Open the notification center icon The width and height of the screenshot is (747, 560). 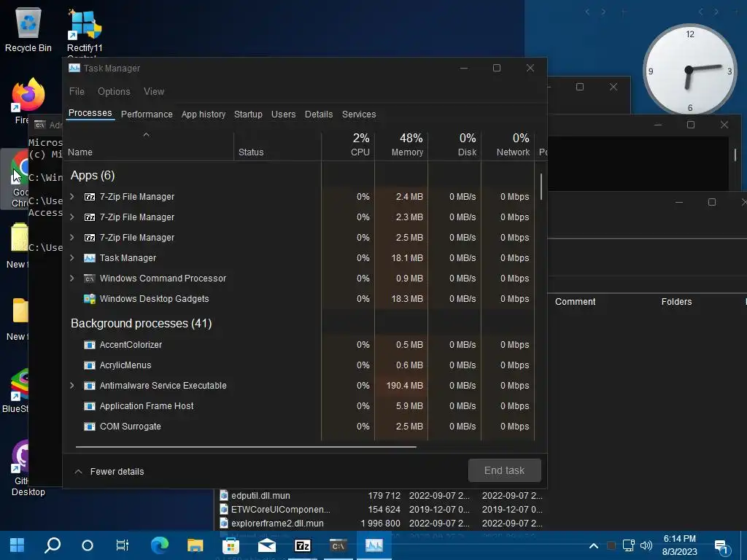coord(721,547)
